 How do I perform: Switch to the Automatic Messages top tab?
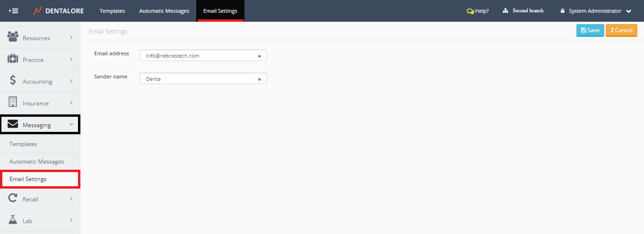point(164,11)
